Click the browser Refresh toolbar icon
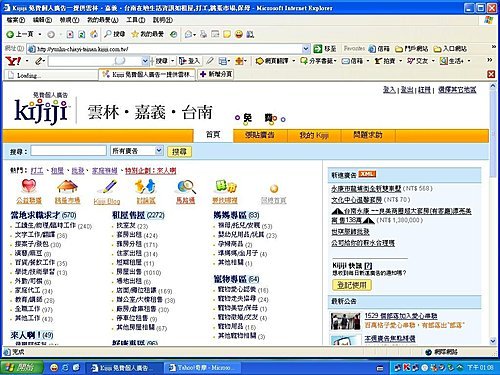 [x=81, y=34]
